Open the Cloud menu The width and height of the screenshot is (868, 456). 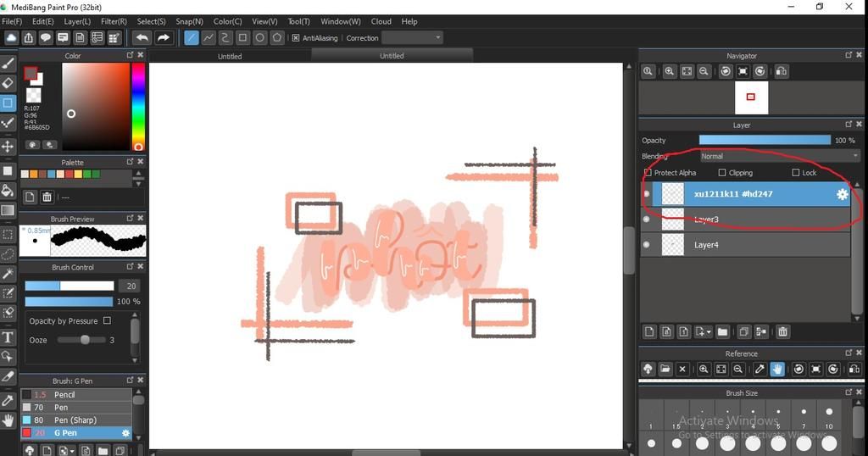coord(381,21)
